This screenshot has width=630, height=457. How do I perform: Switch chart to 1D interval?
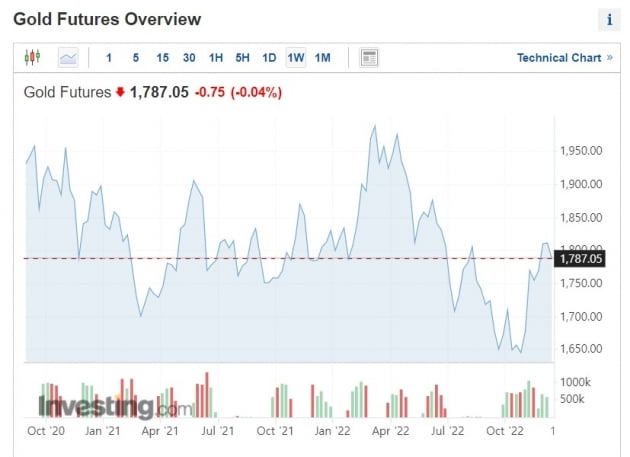pos(269,58)
